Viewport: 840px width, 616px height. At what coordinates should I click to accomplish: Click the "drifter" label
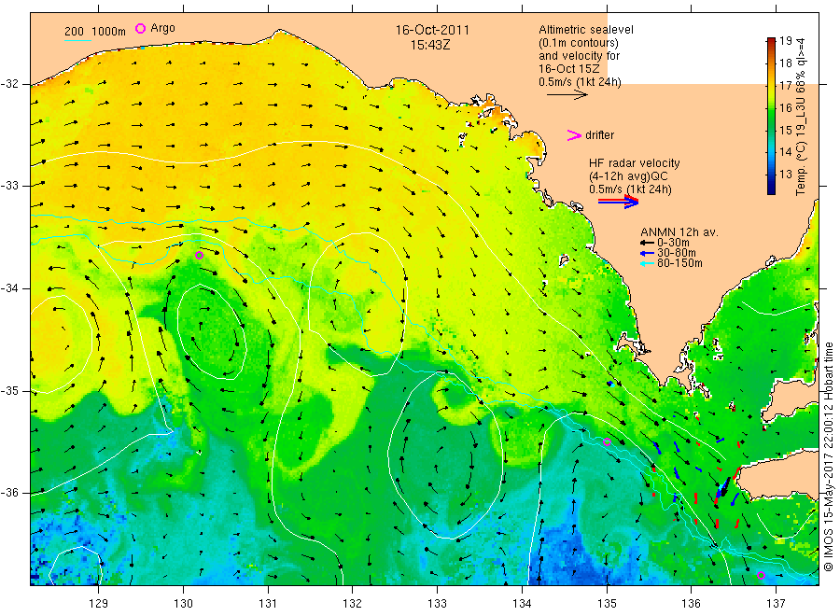[599, 135]
